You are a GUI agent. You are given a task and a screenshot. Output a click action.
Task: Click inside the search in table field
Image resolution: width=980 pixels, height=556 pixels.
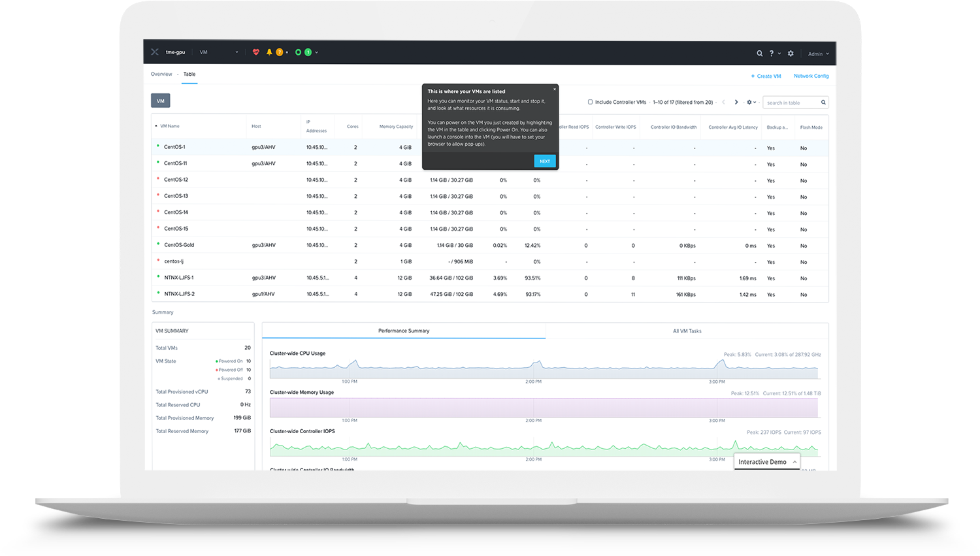[x=791, y=103]
